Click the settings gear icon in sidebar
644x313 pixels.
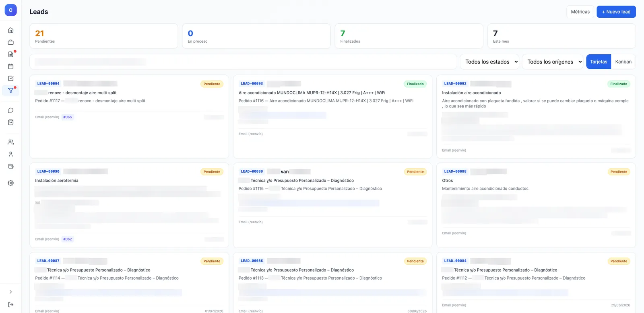click(x=11, y=183)
